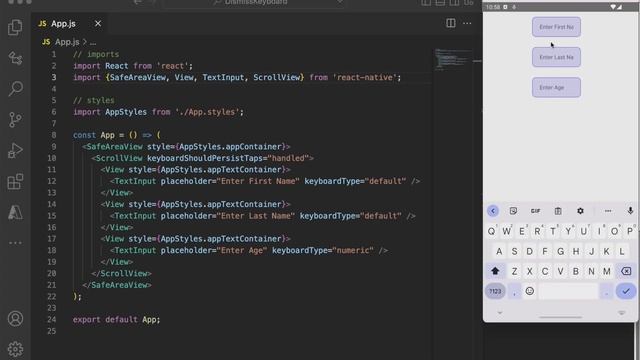
Task: Tap the keyboard backspace key
Action: click(626, 271)
